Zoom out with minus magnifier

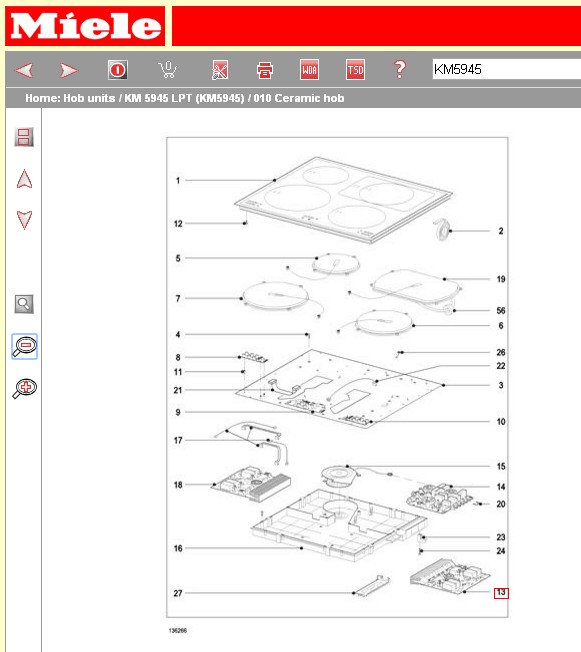tap(25, 346)
